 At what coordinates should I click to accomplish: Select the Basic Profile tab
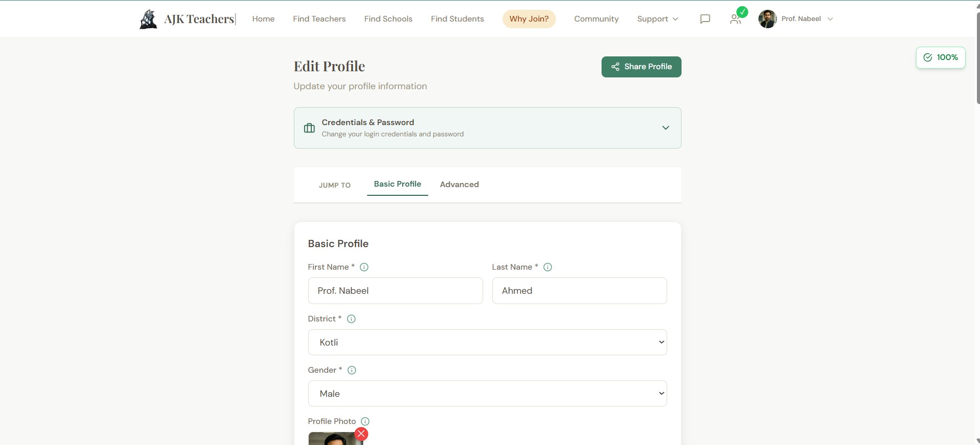(397, 184)
